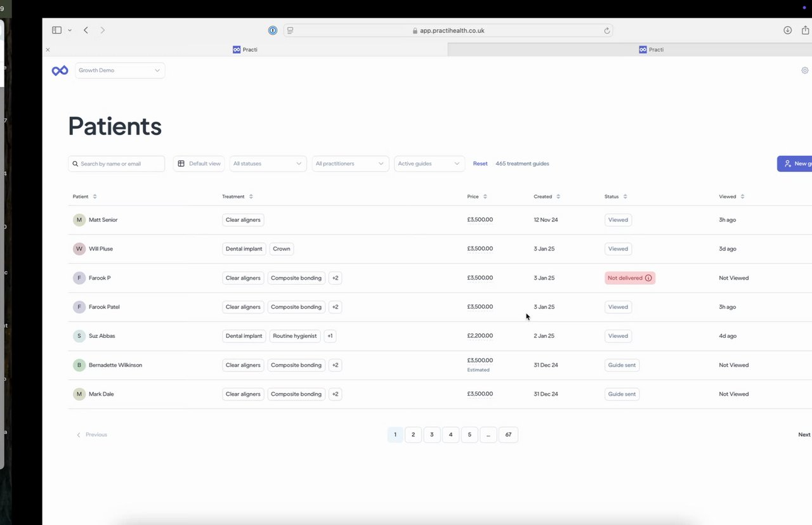Expand the All practitioners filter
Screen dimensions: 812x525
(350, 164)
